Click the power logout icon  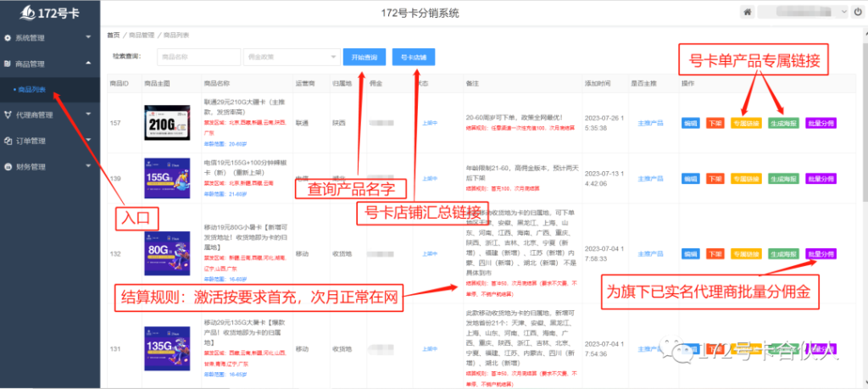coord(858,12)
